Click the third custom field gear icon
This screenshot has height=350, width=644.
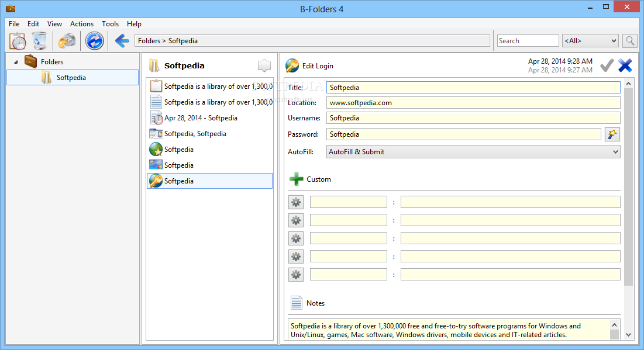[x=296, y=238]
